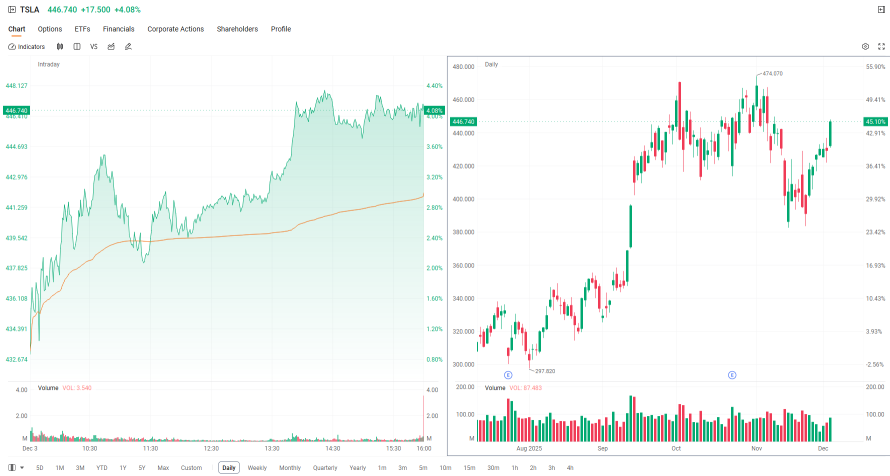Activate the drawing pencil tool

coord(128,47)
